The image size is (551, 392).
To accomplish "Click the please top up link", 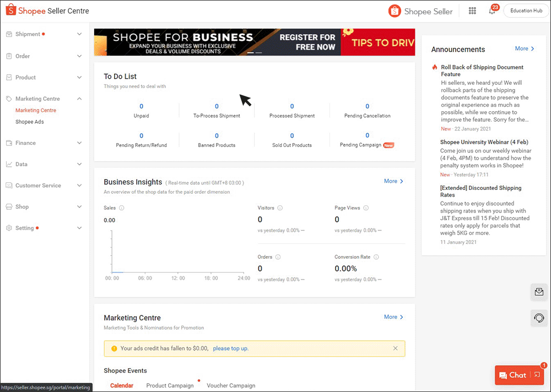I will tap(230, 349).
